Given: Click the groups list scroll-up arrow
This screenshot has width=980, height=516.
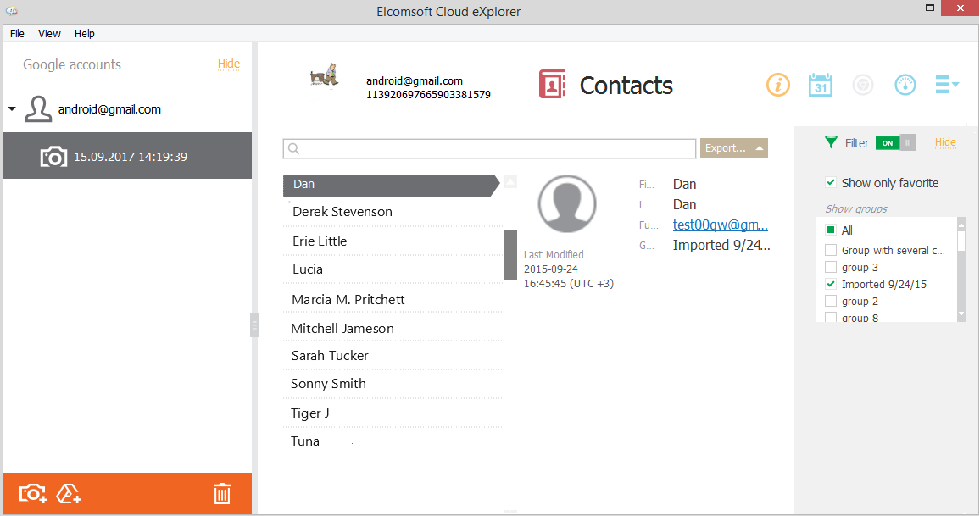Looking at the screenshot, I should [x=961, y=224].
